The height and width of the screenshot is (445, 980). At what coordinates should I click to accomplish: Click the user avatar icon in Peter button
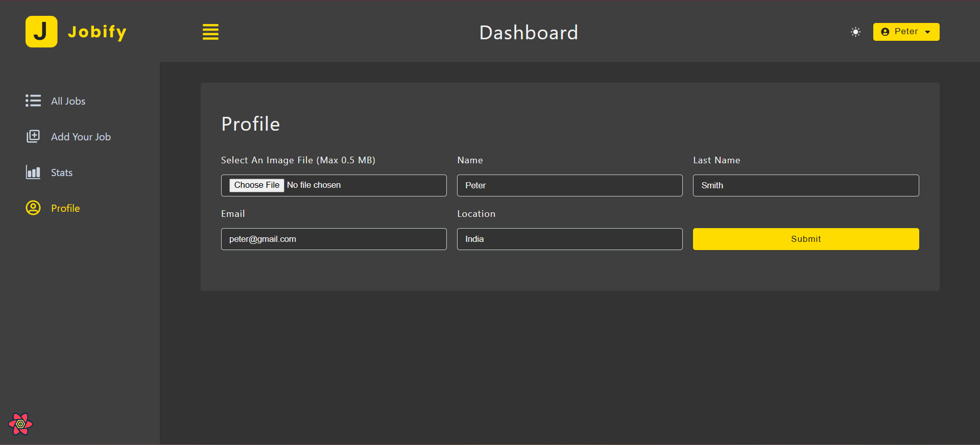tap(885, 32)
